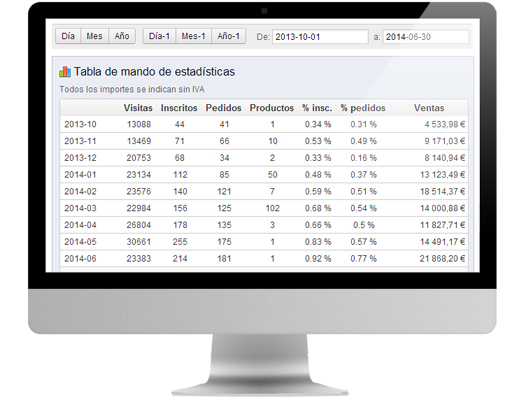Click visits value 23134
Screen dimensions: 526x400
pyautogui.click(x=139, y=174)
